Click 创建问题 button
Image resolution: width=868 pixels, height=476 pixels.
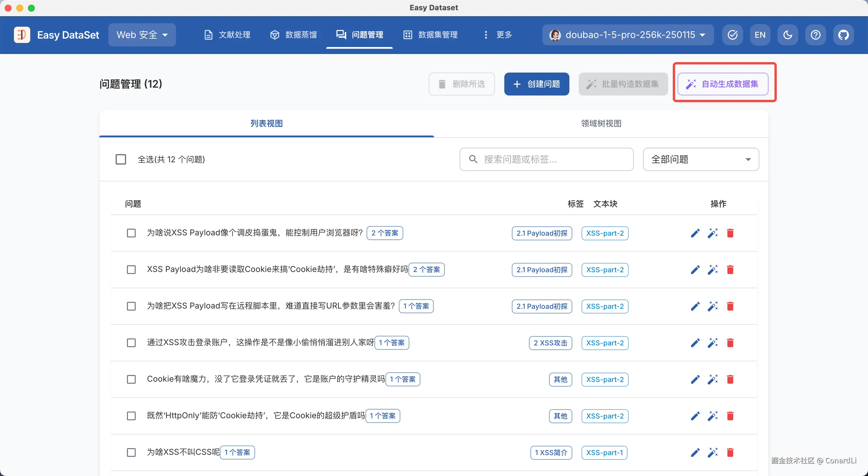[537, 84]
